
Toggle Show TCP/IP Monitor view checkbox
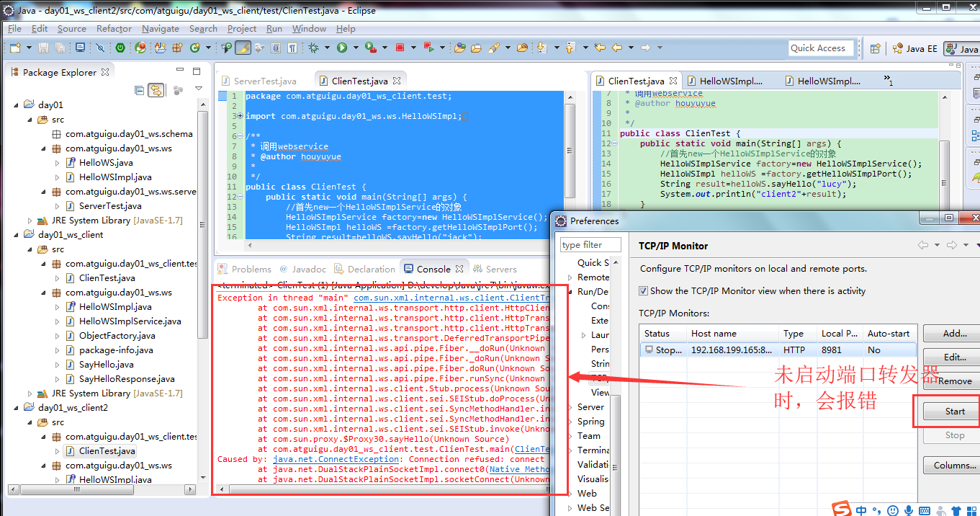point(644,291)
